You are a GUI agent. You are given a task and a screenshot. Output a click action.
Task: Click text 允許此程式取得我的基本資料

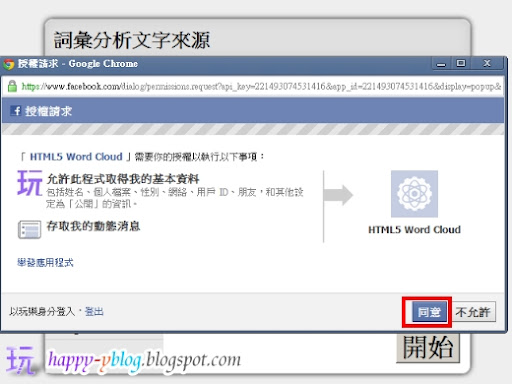[x=123, y=179]
